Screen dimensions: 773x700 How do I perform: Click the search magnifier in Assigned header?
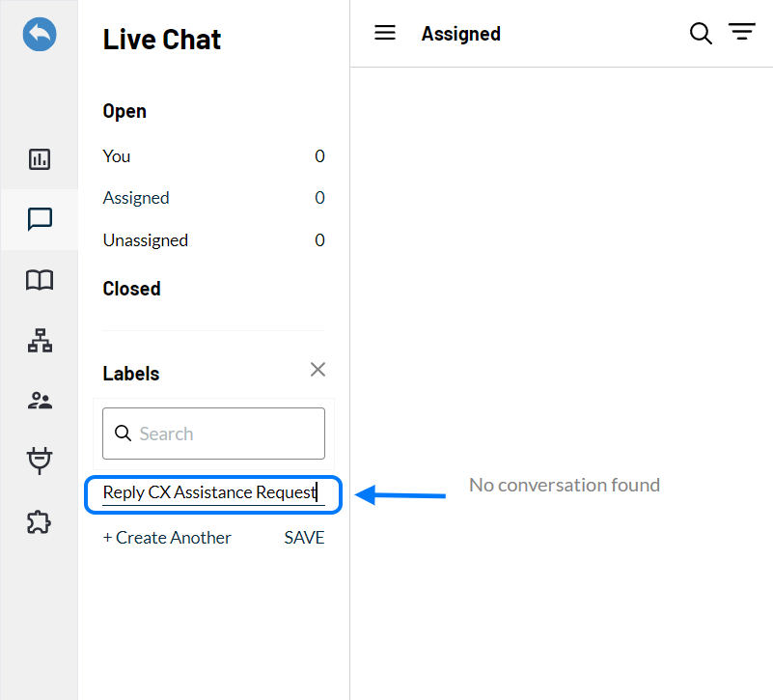click(x=701, y=34)
